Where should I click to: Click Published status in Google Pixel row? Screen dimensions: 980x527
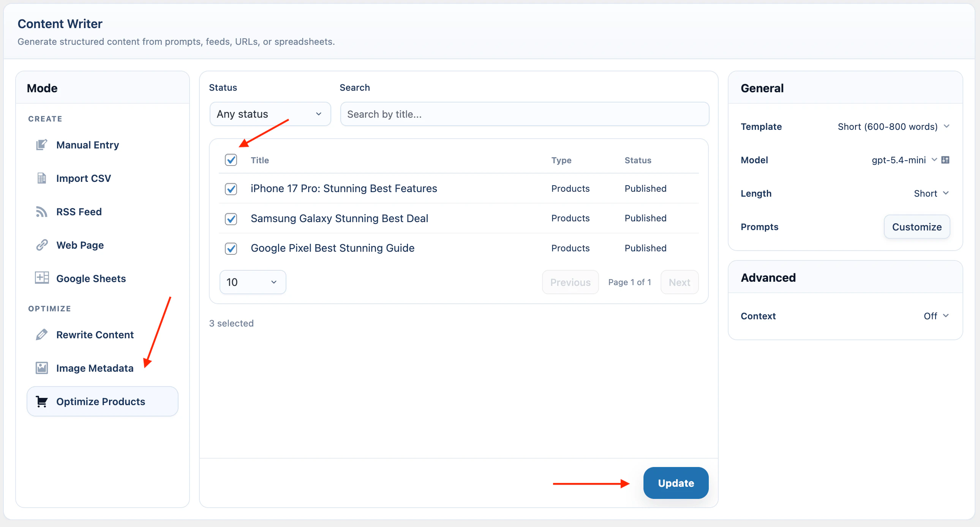pos(645,248)
